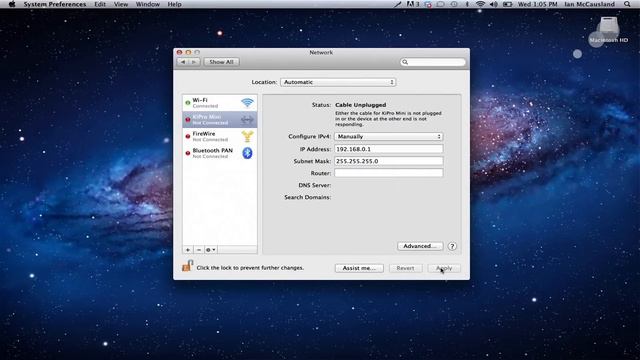The image size is (640, 360).
Task: Select the FireWire service
Action: click(220, 136)
